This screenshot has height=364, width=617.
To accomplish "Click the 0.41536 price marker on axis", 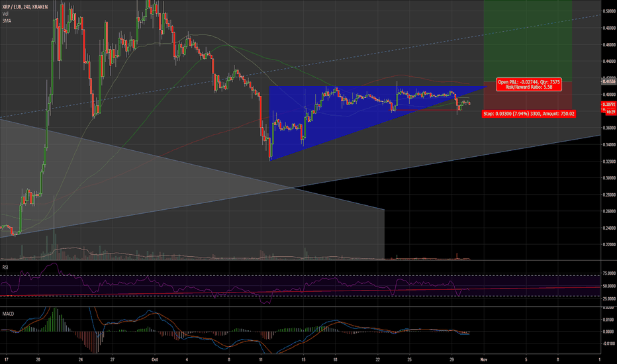I will pyautogui.click(x=609, y=81).
